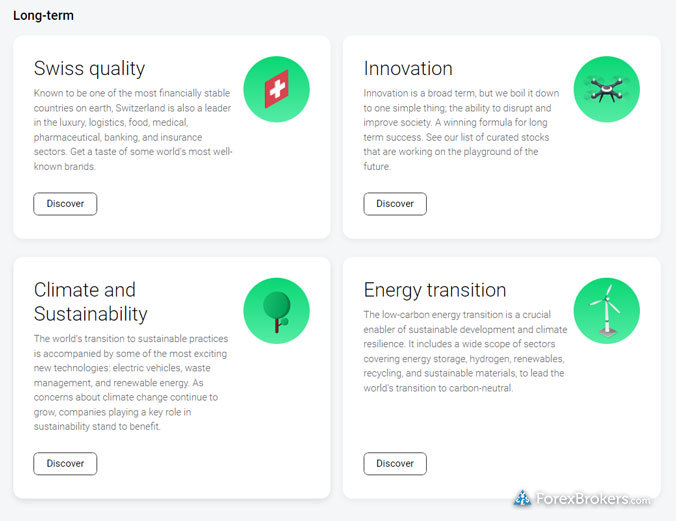Discover the Energy transition theme
Image resolution: width=676 pixels, height=521 pixels.
pos(395,464)
